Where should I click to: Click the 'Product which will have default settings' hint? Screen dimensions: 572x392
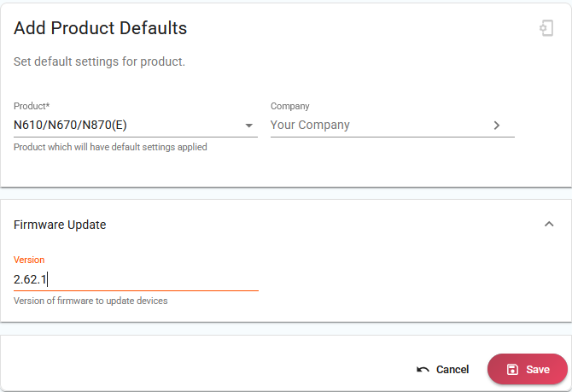(110, 147)
